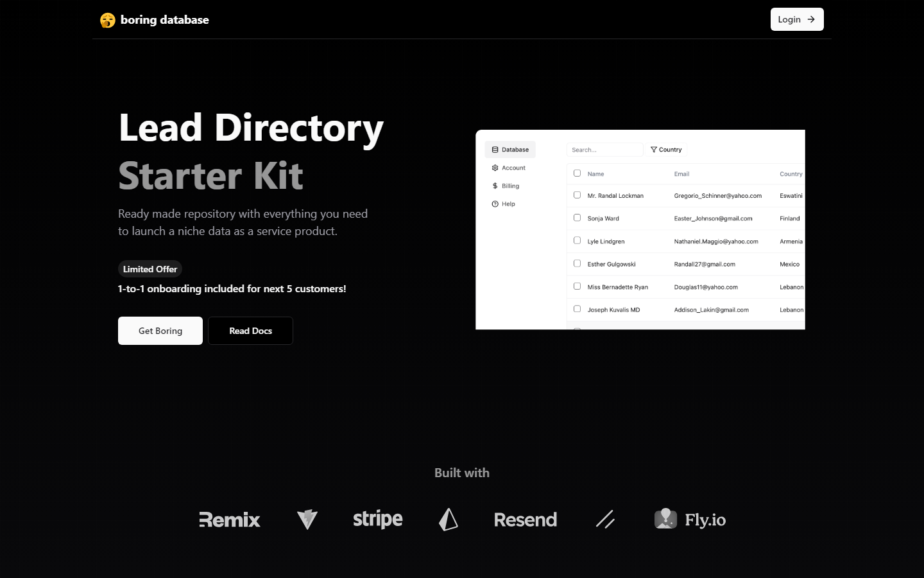Screen dimensions: 924x578
Task: Click the Vite logo icon
Action: [307, 520]
